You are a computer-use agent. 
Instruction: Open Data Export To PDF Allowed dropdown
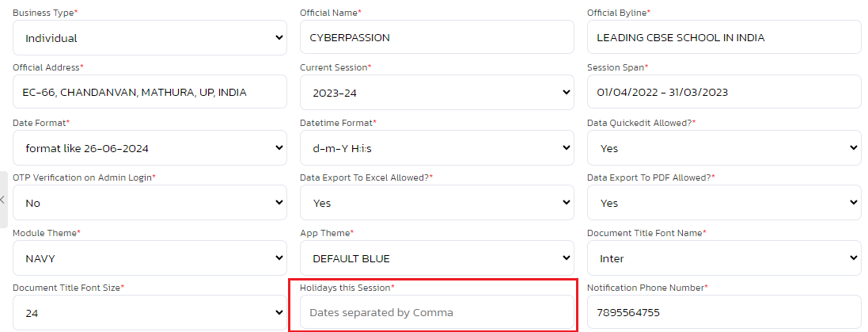coord(724,203)
